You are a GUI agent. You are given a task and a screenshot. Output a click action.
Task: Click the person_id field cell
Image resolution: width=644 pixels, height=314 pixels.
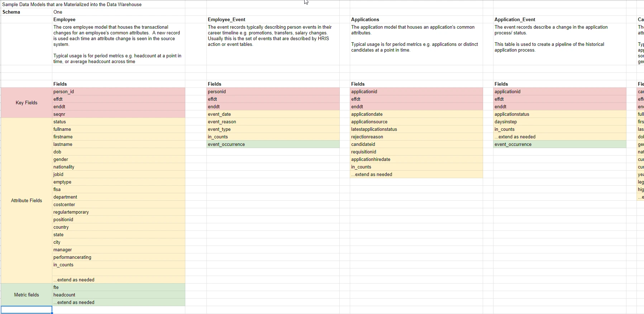(x=119, y=91)
